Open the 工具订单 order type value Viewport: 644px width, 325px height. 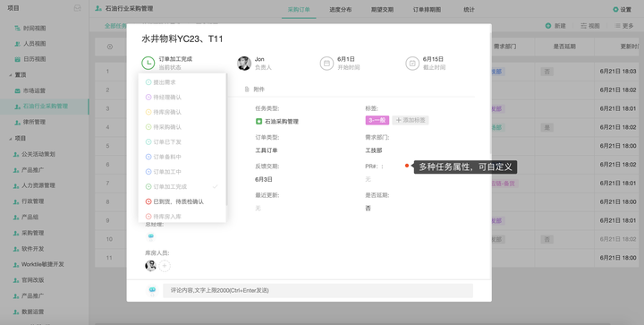pos(267,150)
